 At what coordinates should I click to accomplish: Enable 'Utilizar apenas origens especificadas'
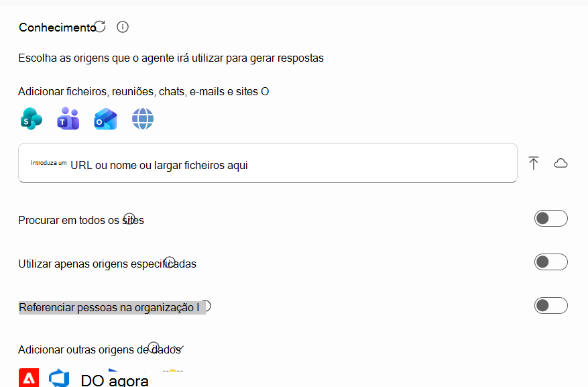pos(550,262)
